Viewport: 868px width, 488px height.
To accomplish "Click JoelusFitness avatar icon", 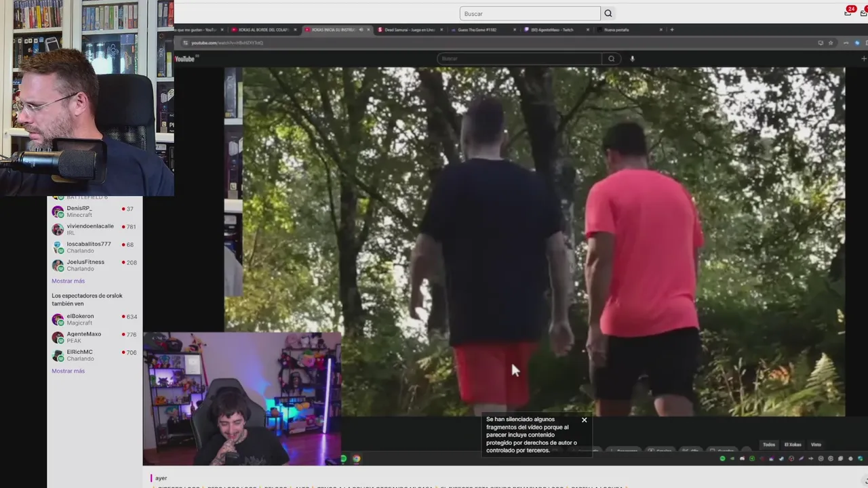I will 58,265.
